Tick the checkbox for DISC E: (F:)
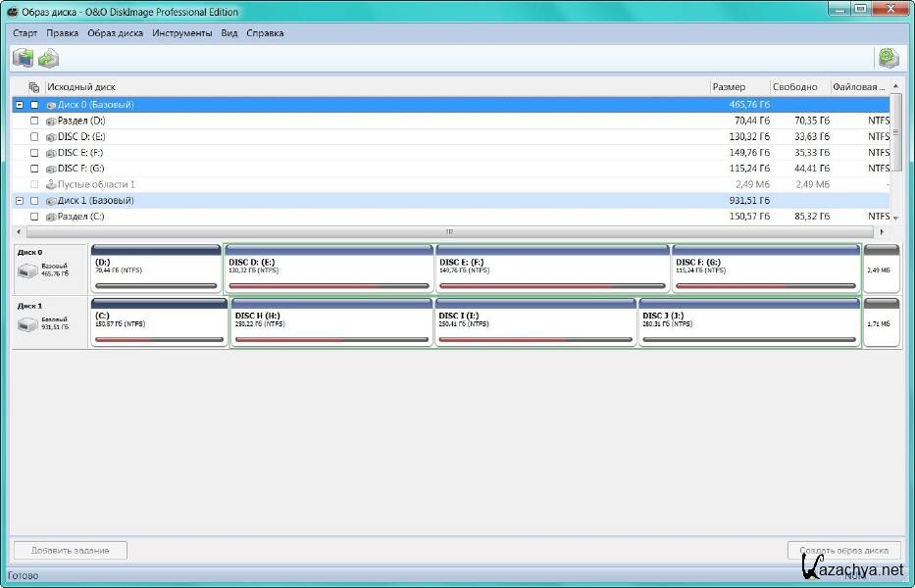The width and height of the screenshot is (915, 588). 34,153
